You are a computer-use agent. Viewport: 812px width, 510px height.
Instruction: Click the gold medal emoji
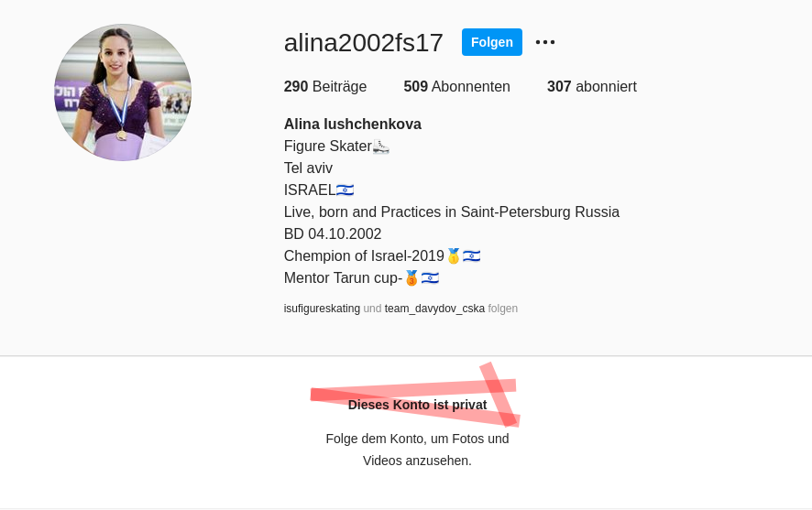coord(454,256)
